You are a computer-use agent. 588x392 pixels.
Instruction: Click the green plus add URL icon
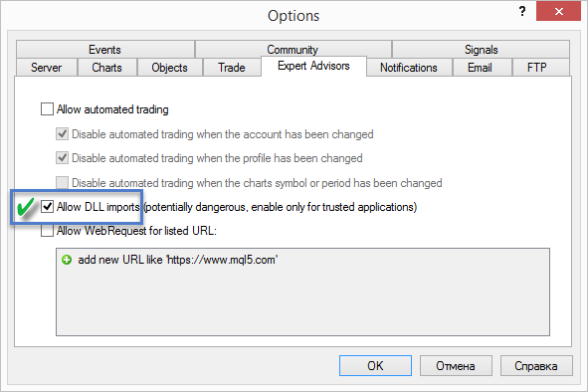[67, 260]
